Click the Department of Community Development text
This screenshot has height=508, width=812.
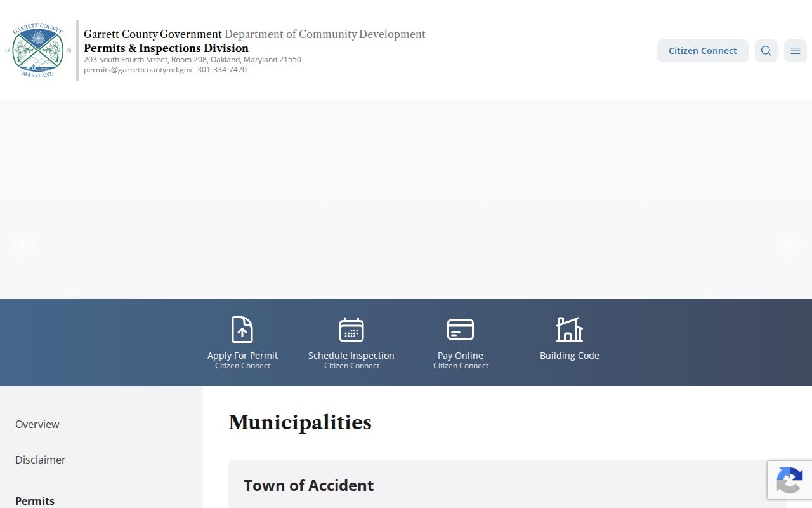pyautogui.click(x=325, y=34)
